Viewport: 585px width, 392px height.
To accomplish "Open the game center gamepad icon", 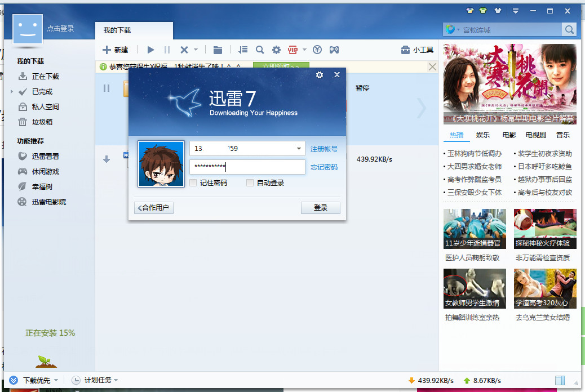I will tap(334, 50).
